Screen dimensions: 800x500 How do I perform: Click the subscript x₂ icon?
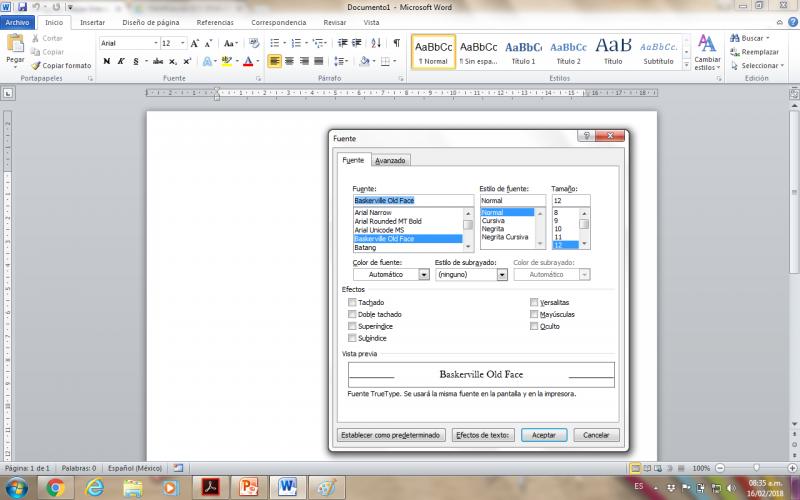tap(173, 61)
